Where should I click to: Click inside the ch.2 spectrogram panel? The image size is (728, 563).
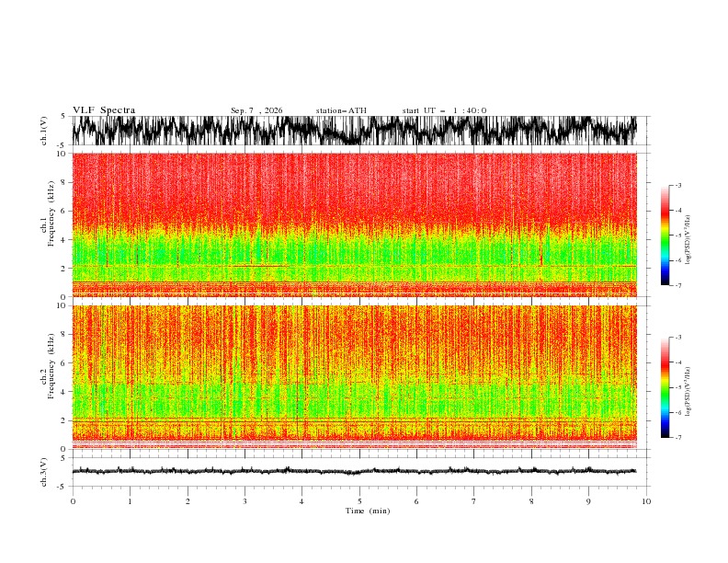pos(355,377)
